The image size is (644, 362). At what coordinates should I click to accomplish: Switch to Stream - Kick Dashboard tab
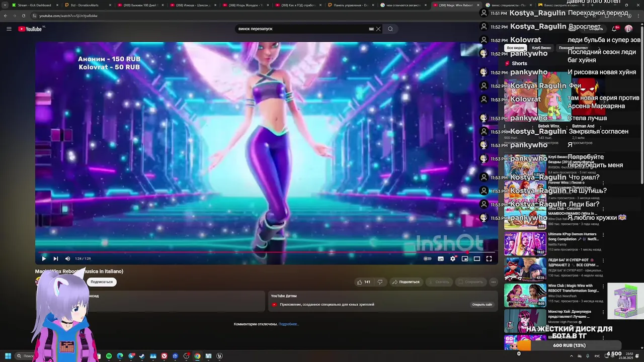tap(34, 5)
